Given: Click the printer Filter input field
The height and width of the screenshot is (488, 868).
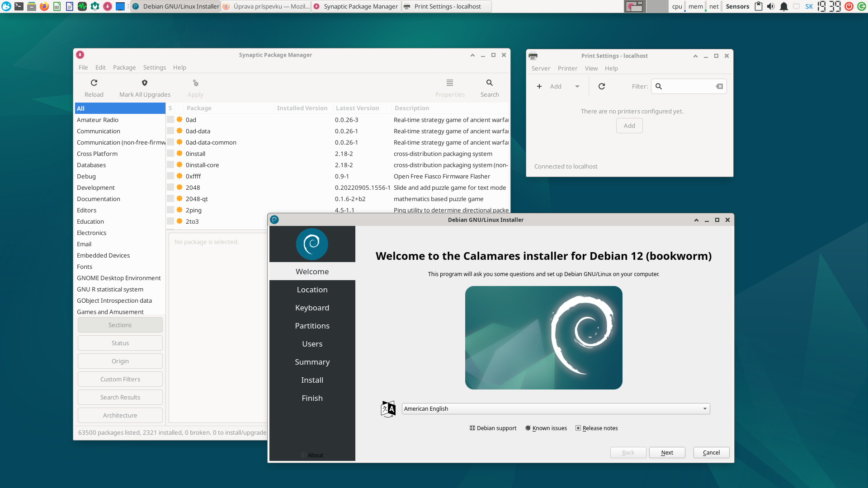Looking at the screenshot, I should [689, 86].
